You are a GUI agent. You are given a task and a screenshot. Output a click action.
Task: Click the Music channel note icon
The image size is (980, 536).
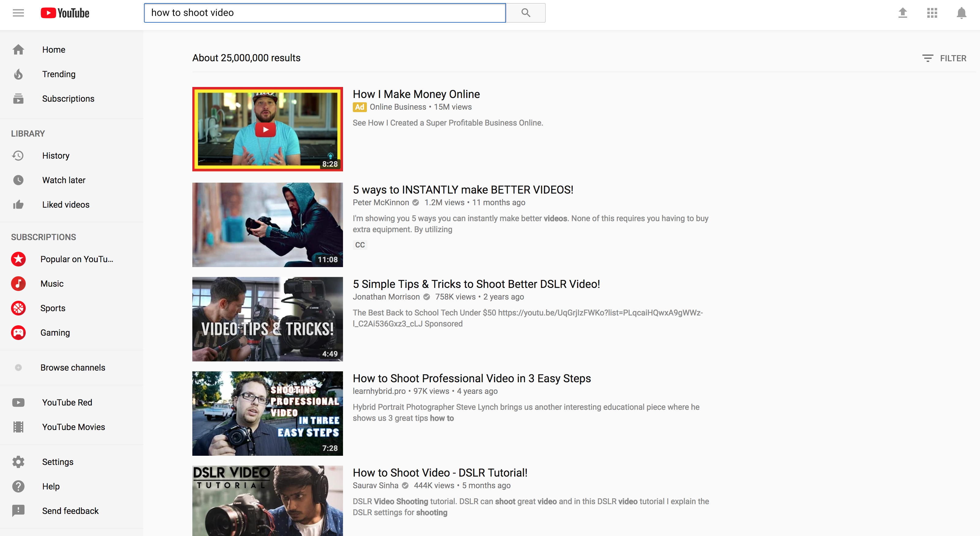pyautogui.click(x=18, y=284)
